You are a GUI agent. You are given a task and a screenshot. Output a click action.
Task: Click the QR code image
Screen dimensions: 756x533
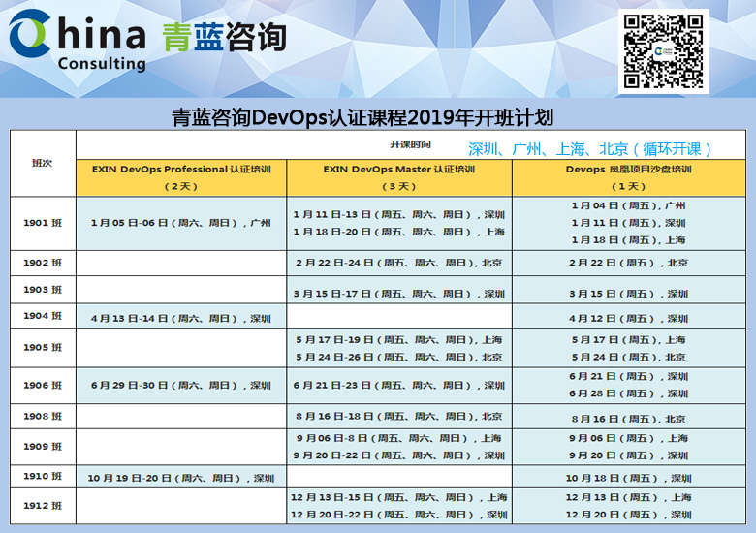click(x=663, y=50)
